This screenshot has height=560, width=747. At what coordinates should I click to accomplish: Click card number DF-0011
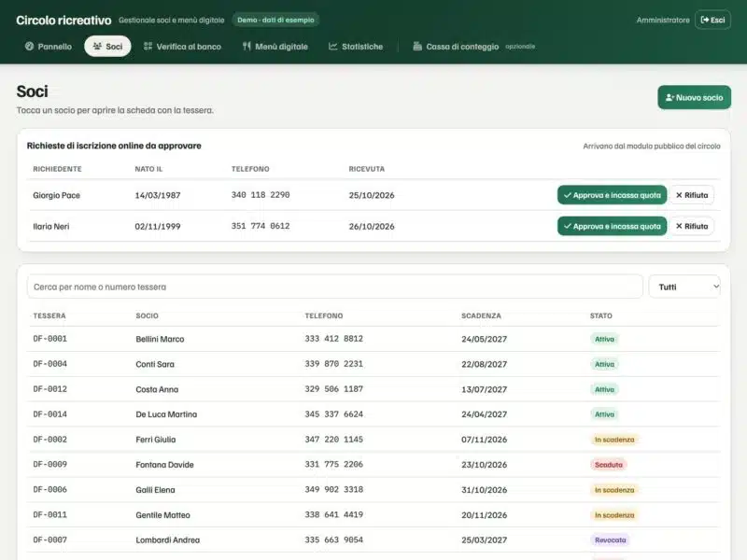tap(50, 515)
